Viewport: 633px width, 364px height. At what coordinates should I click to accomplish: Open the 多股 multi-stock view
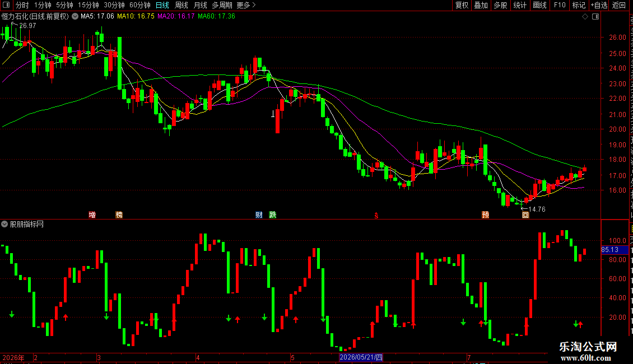click(x=500, y=5)
